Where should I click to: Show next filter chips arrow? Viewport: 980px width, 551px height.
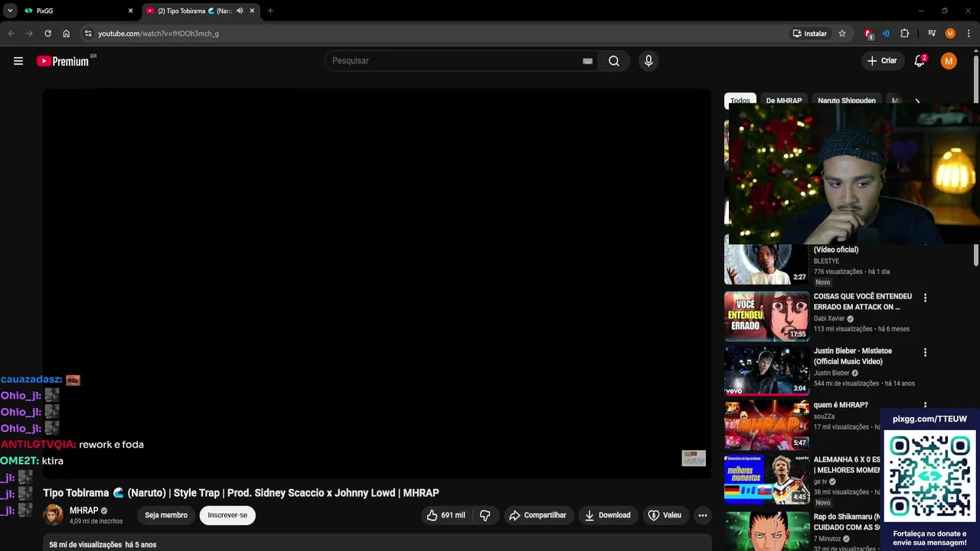coord(917,101)
